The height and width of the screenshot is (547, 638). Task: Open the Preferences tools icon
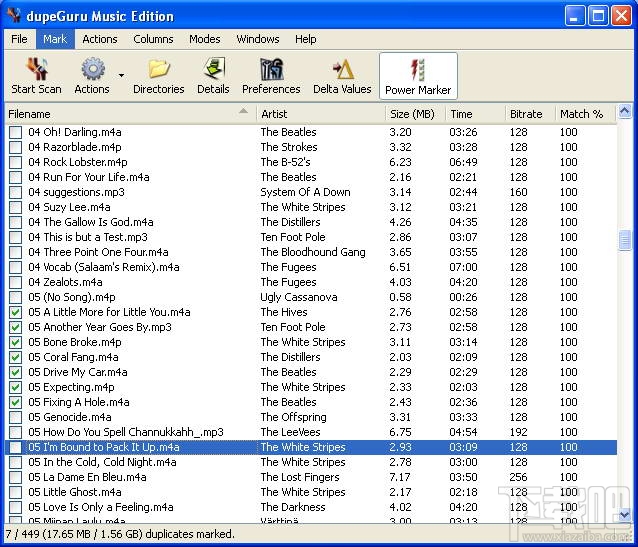tap(271, 68)
